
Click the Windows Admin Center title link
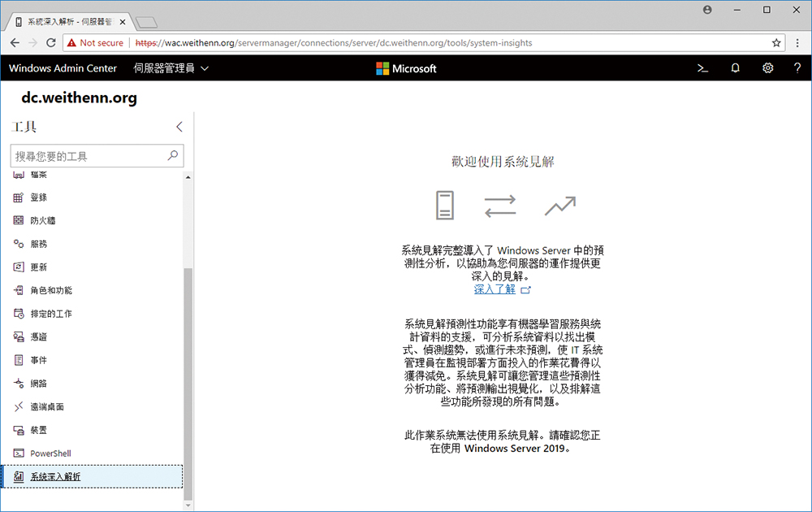(63, 68)
